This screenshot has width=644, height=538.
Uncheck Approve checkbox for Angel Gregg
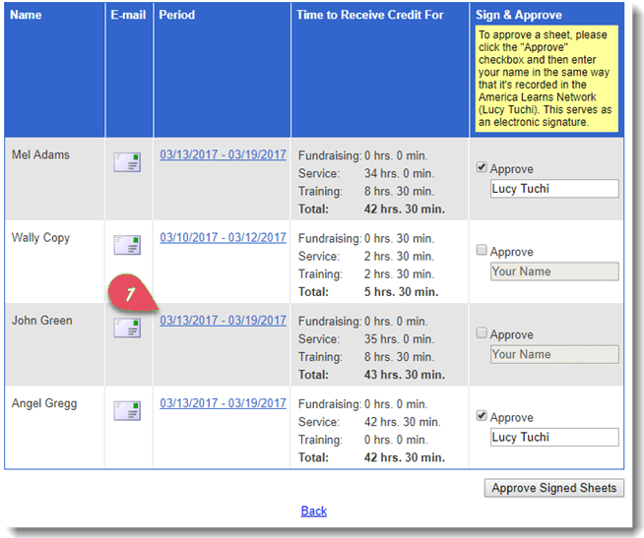[x=482, y=417]
